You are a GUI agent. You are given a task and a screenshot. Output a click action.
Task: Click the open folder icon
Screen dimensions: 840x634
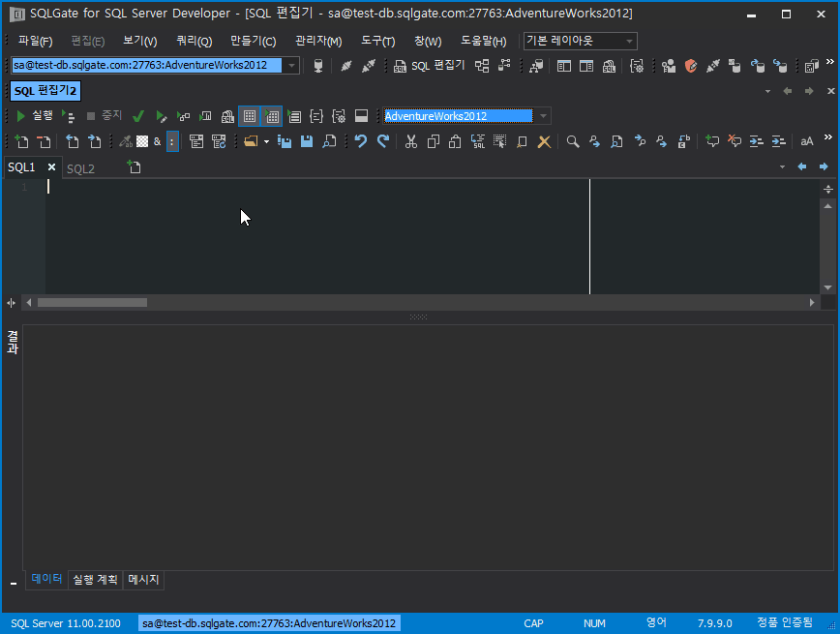(x=251, y=141)
